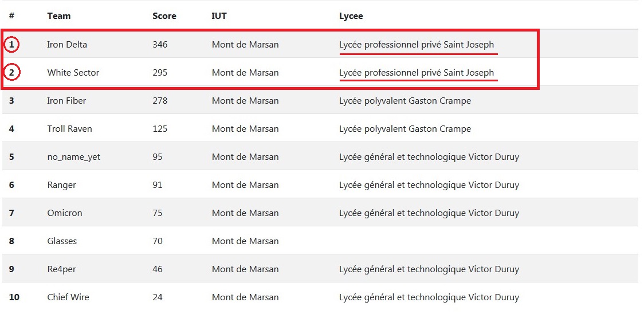644x318 pixels.
Task: Click the score 346 cell
Action: (160, 44)
